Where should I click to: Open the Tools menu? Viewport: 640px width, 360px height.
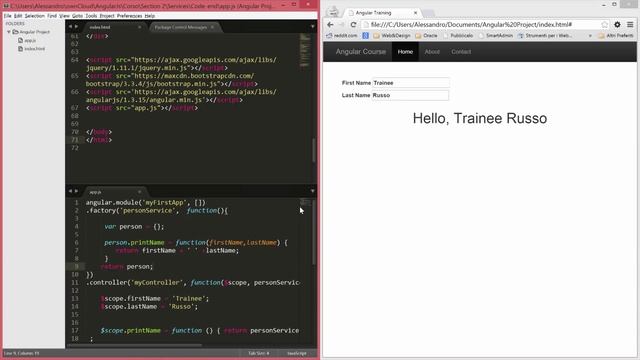91,16
